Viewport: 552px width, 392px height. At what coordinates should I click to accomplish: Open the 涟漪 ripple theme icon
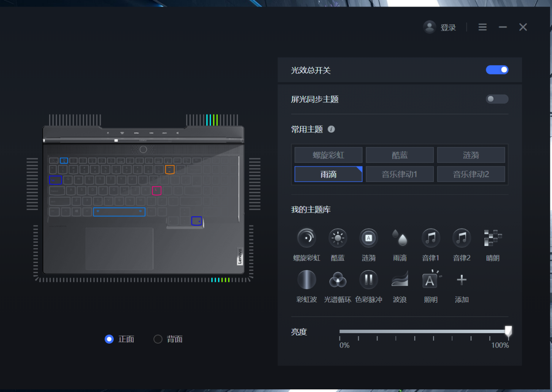(369, 238)
